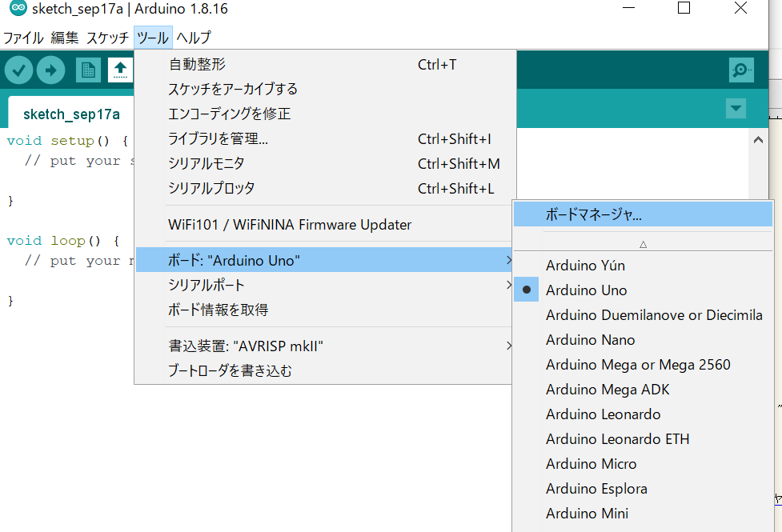
Task: Select Arduino Mega or Mega 2560
Action: [x=643, y=365]
